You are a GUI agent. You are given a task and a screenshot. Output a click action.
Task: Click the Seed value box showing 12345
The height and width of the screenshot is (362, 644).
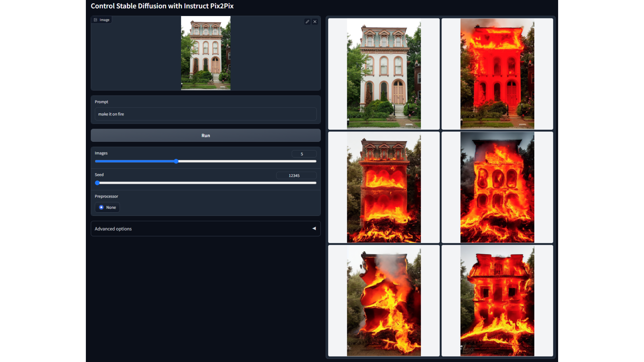(296, 176)
